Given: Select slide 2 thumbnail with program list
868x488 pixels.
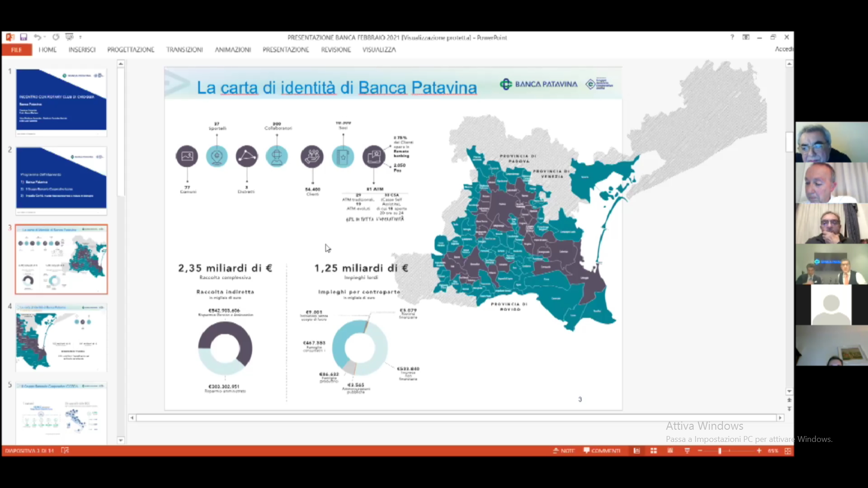Looking at the screenshot, I should tap(61, 180).
